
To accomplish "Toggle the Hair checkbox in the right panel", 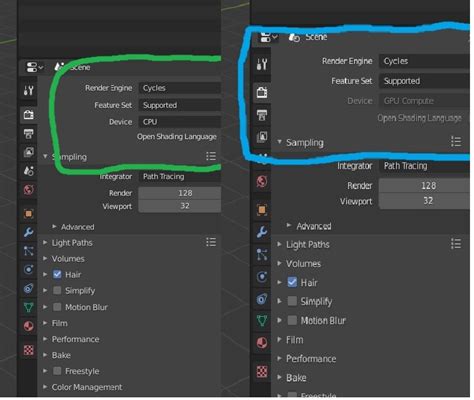I will click(x=292, y=282).
